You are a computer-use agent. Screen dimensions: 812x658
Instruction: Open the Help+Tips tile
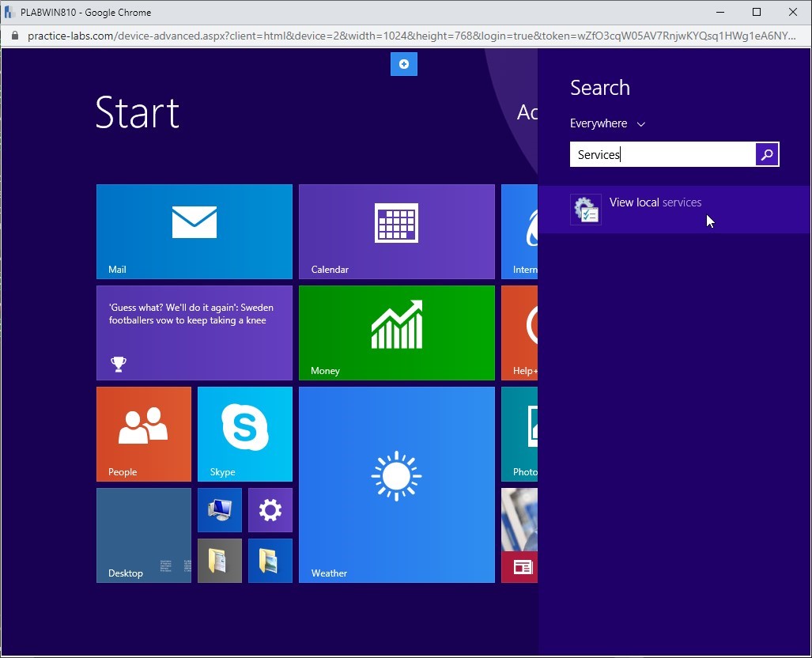click(x=519, y=333)
